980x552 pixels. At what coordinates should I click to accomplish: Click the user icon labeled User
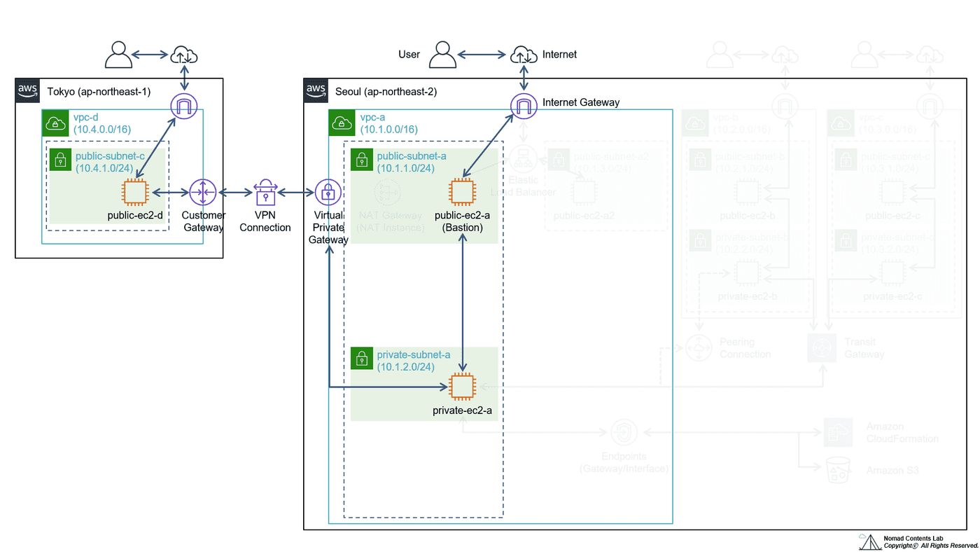click(x=442, y=55)
